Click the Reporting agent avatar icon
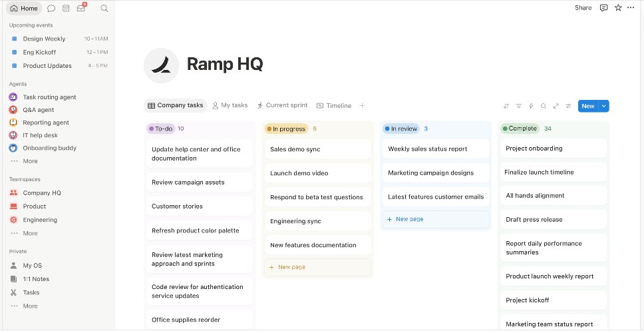 (13, 123)
